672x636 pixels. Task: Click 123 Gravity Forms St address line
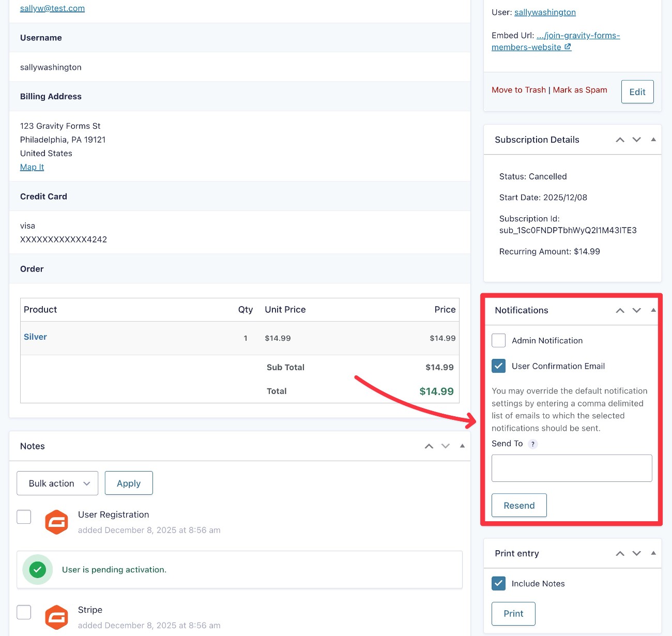tap(60, 126)
